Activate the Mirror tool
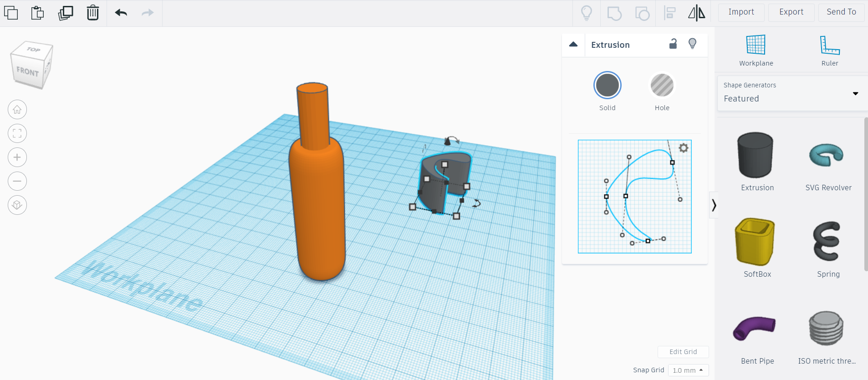868x380 pixels. [696, 13]
